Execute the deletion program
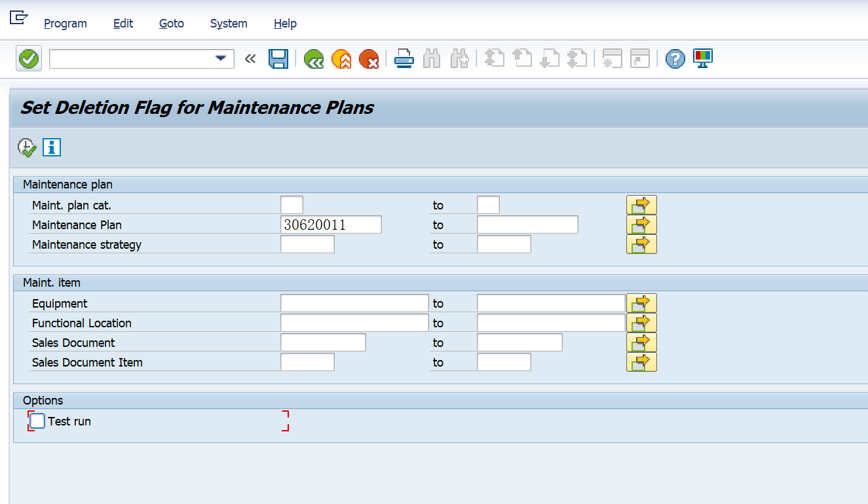This screenshot has height=504, width=868. coord(26,147)
